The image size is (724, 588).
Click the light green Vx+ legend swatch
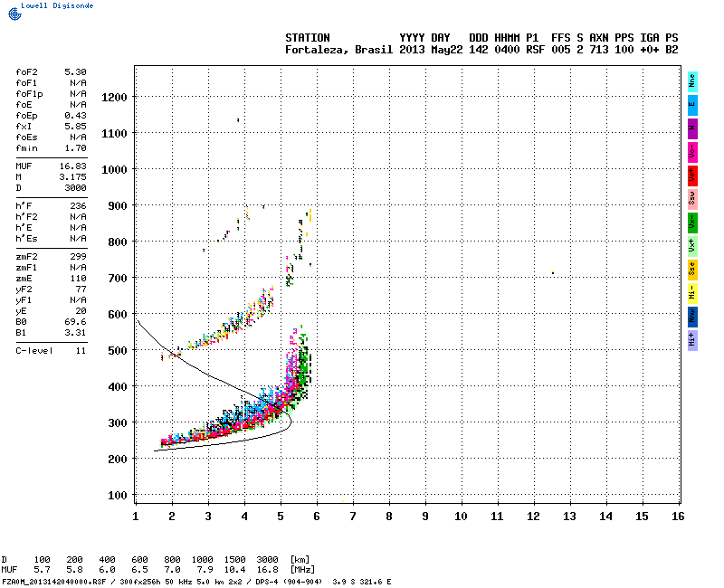(x=692, y=245)
